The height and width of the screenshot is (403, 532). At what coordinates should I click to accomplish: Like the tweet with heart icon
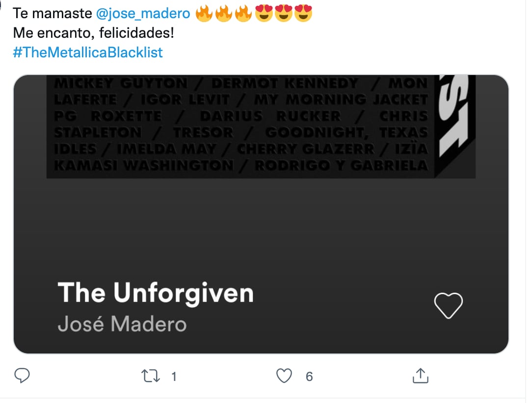tap(284, 376)
